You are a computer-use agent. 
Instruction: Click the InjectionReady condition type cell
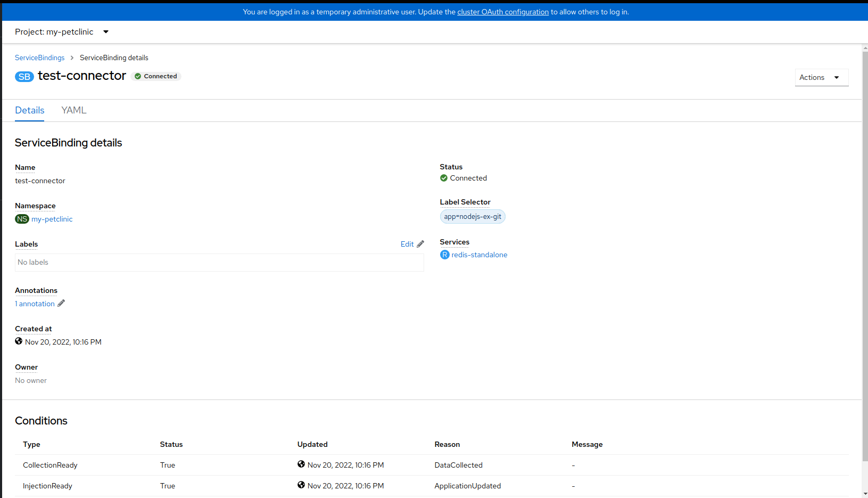click(x=47, y=486)
